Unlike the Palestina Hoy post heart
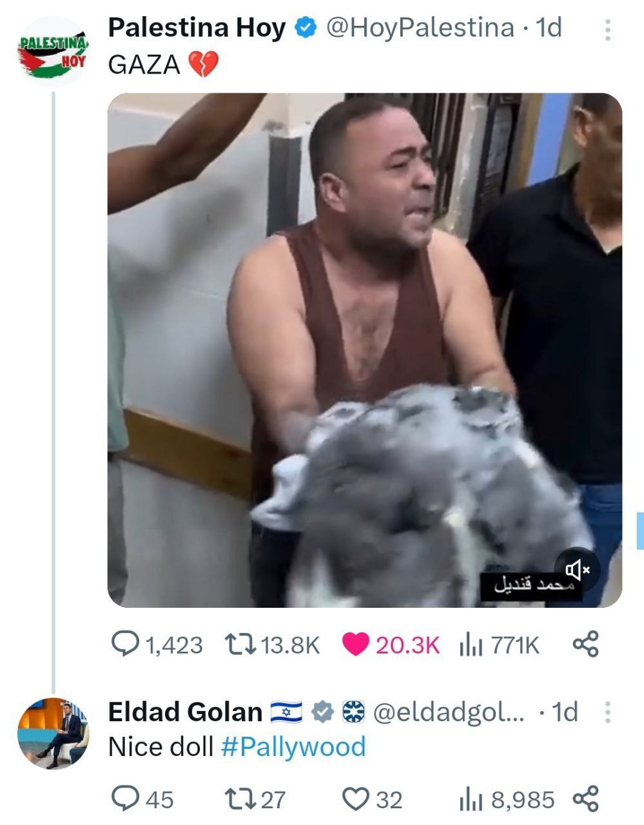This screenshot has width=644, height=825. [x=391, y=645]
